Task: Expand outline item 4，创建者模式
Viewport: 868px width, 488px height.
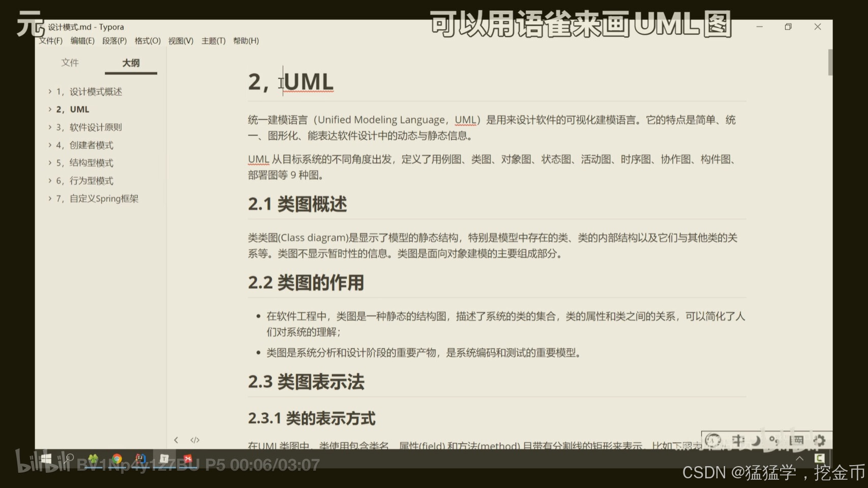Action: 50,145
